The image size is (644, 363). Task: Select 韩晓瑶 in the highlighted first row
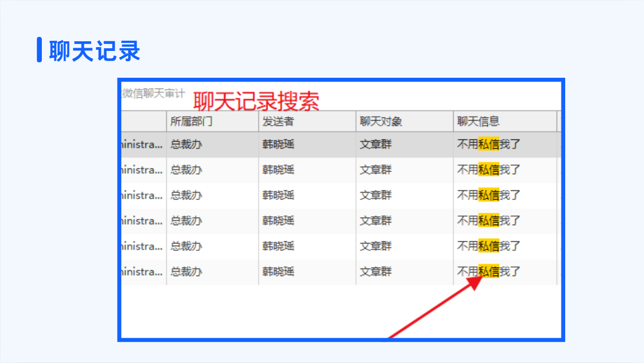278,144
